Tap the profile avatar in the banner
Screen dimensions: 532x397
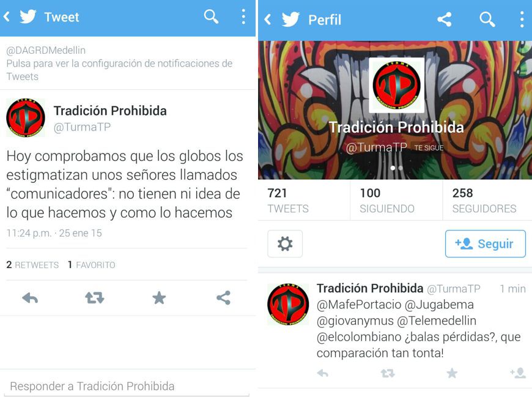click(396, 85)
